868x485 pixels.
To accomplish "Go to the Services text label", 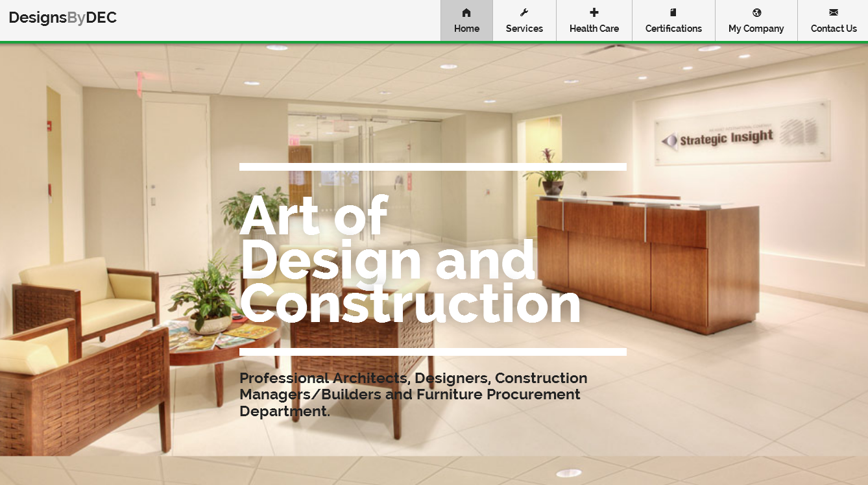I will [x=524, y=29].
